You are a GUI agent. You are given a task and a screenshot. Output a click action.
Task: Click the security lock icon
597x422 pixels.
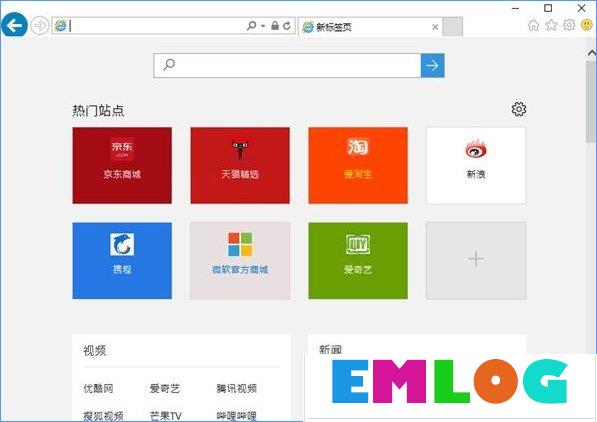pyautogui.click(x=275, y=26)
